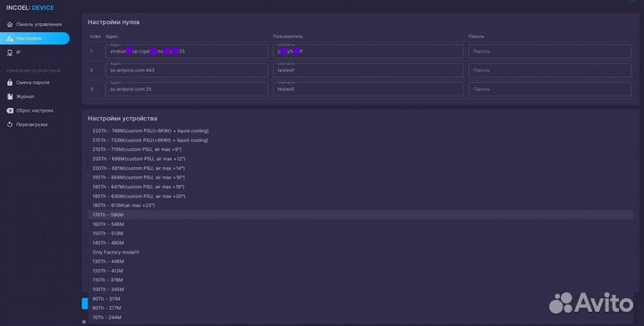Viewport: 644px width, 326px height.
Task: Select the 80Th - 277M entry
Action: point(106,308)
